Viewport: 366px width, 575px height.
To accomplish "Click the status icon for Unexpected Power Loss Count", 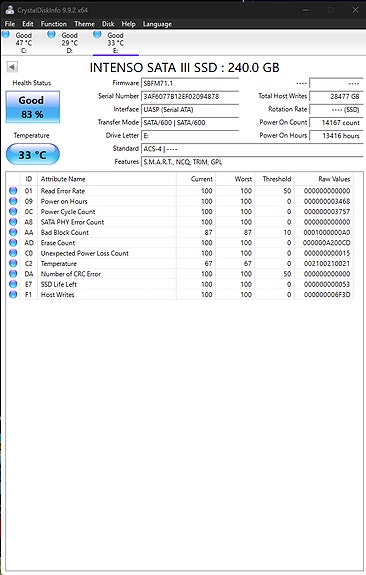I will (13, 253).
